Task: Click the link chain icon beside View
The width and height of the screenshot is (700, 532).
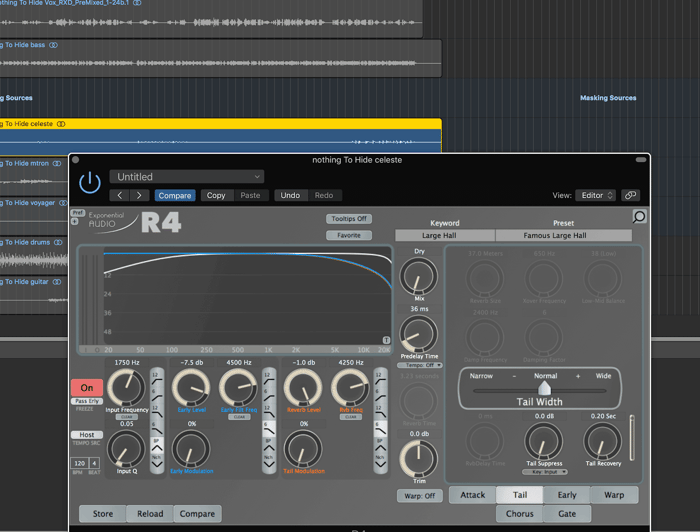Action: [630, 195]
